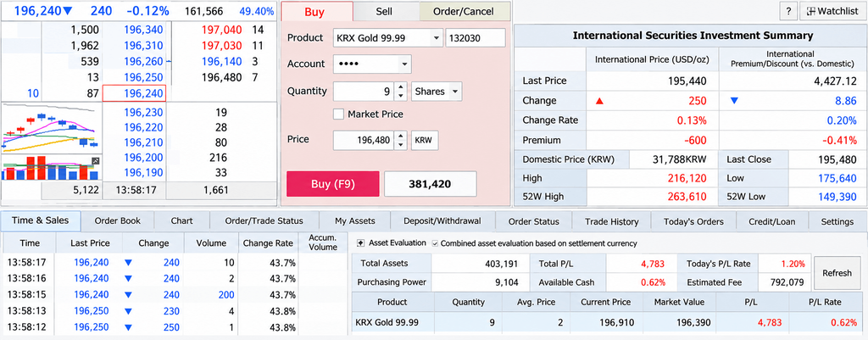Viewport: 868px width, 340px height.
Task: Click the Price input field
Action: click(x=364, y=141)
